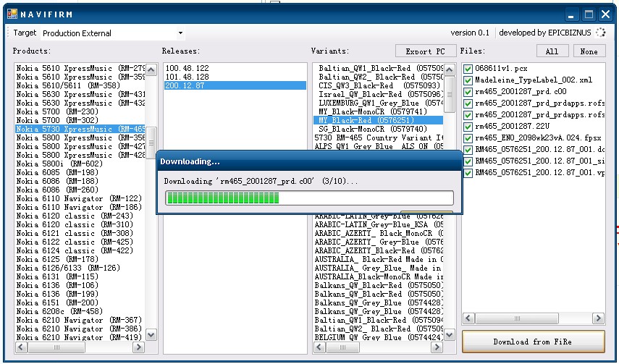Select Nokia 5610/5611 (RM-358) product
Screen dimensions: 619x364
point(80,85)
